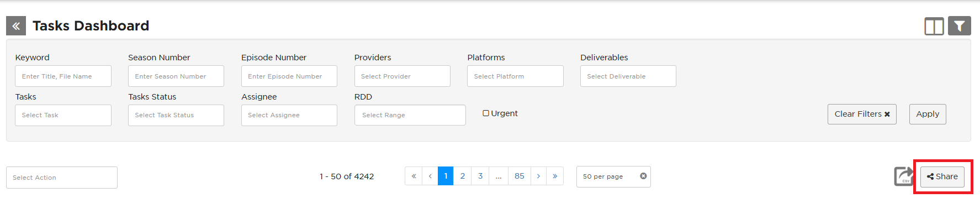The image size is (980, 203).
Task: Go to page 3
Action: click(480, 176)
